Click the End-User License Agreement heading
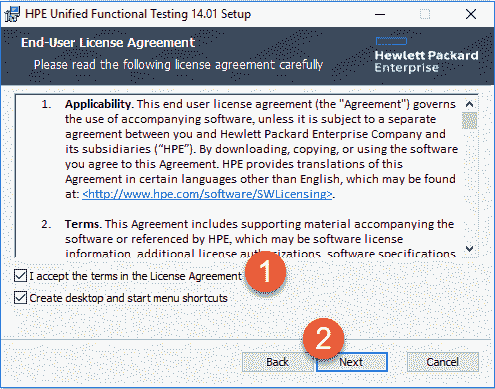Viewport: 495px width, 389px height. point(108,43)
